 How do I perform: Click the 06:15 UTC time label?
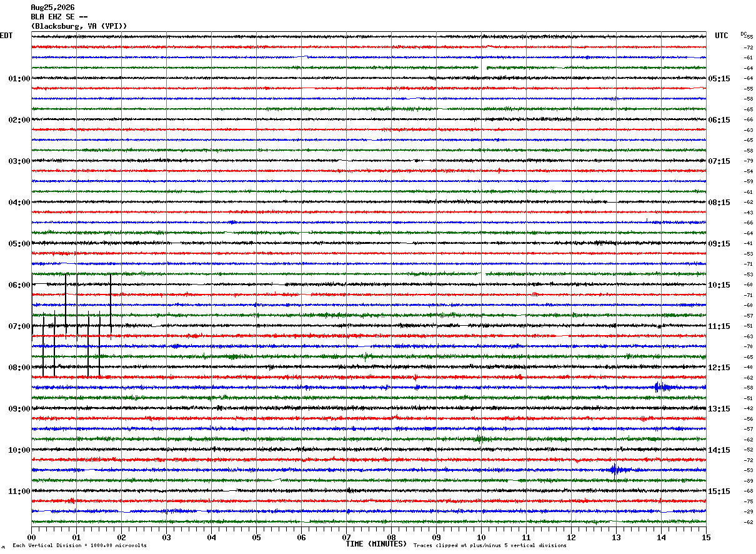click(x=719, y=120)
